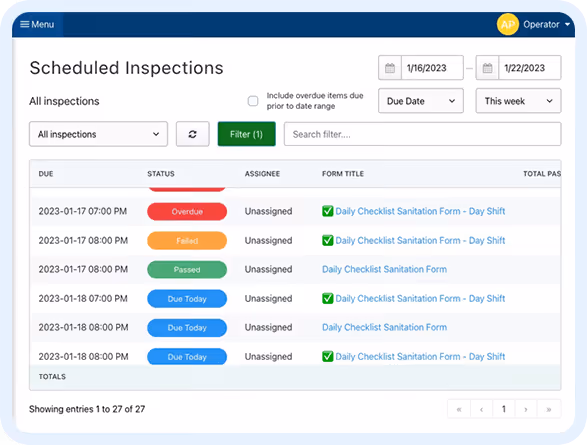
Task: Click the red Overdue status badge
Action: pyautogui.click(x=187, y=211)
